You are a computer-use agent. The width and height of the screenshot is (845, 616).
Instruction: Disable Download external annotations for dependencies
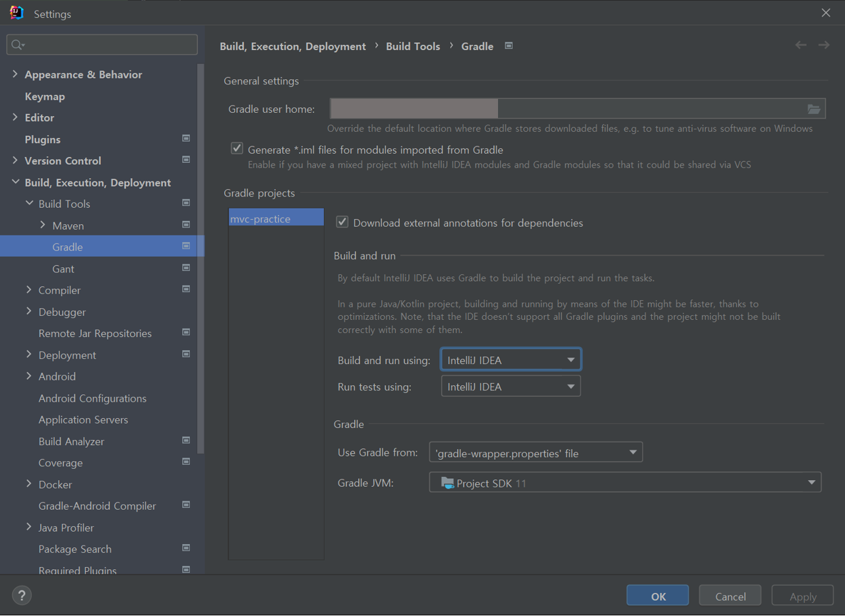(x=342, y=222)
